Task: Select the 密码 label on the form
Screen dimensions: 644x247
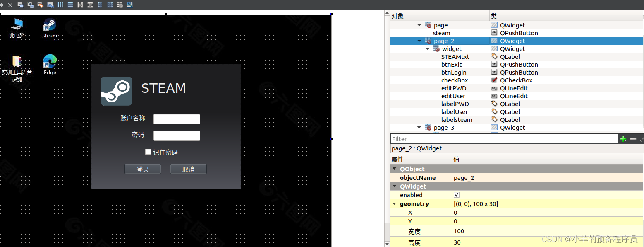Action: (x=138, y=135)
